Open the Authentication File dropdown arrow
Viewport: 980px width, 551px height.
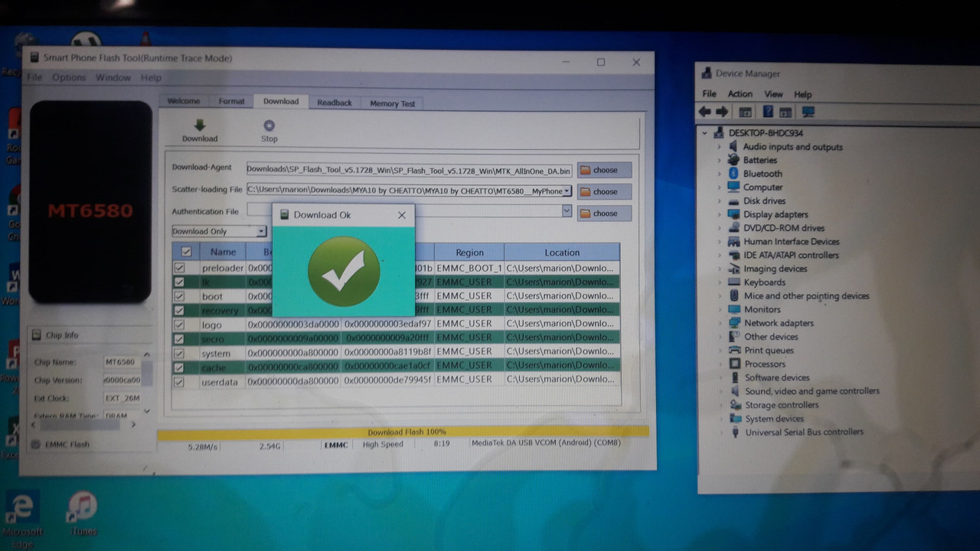[567, 210]
